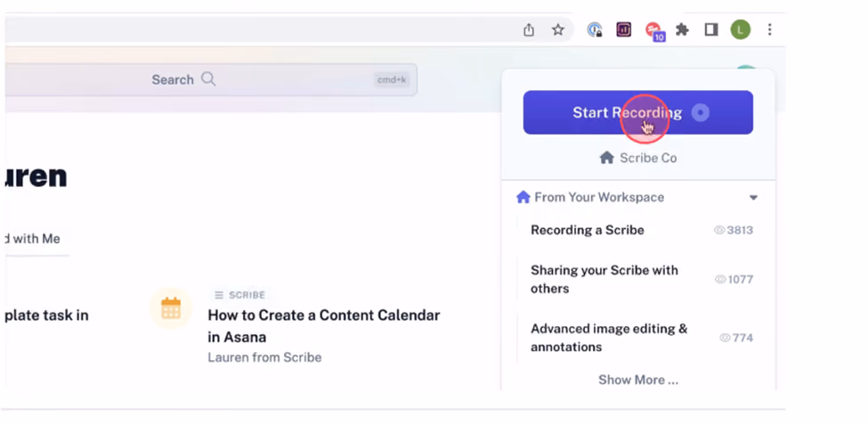The image size is (868, 425).
Task: Select the Scribe Co workspace label
Action: (x=648, y=158)
